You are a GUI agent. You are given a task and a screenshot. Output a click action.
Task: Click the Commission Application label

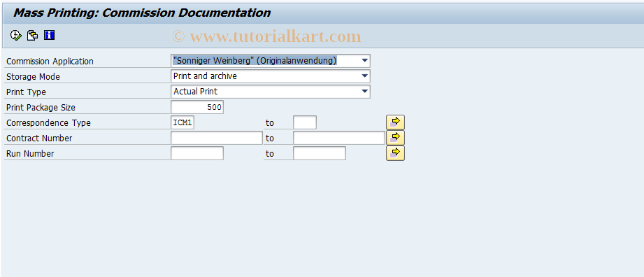50,62
